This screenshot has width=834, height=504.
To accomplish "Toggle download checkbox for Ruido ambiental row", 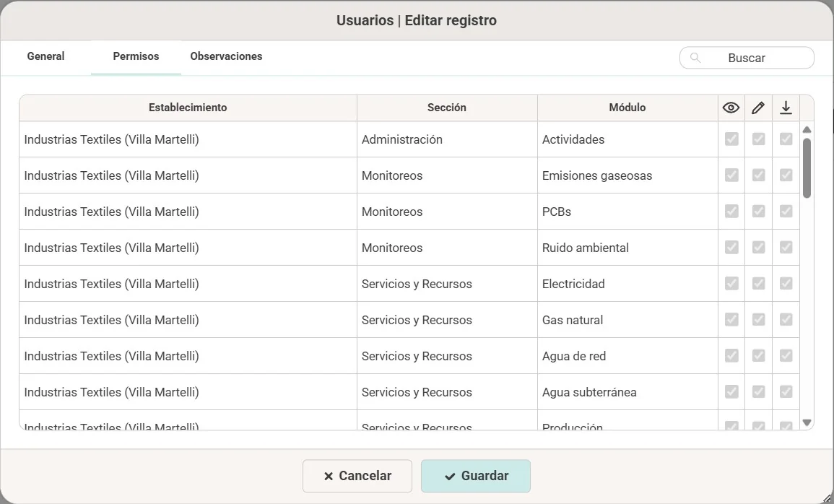I will (x=786, y=247).
